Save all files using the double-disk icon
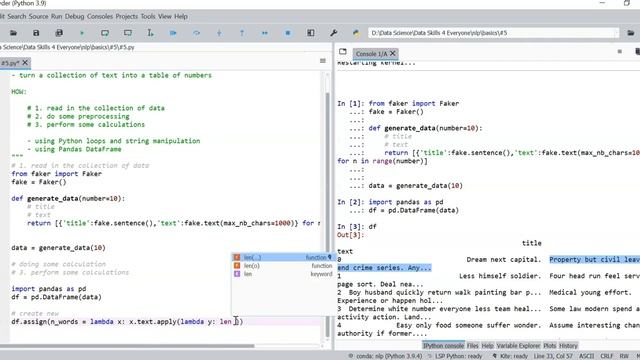 click(x=59, y=33)
